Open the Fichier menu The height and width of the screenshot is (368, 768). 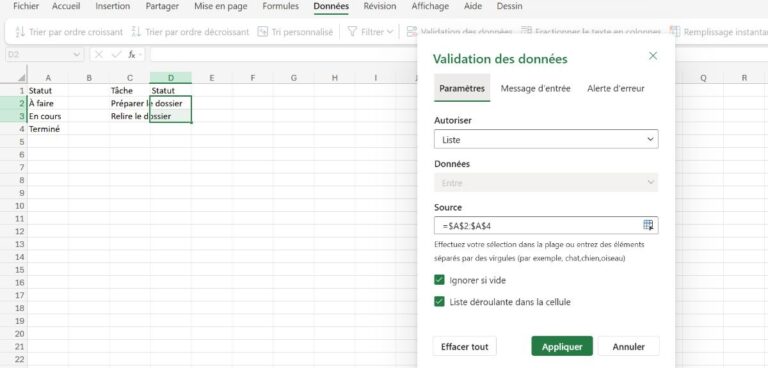26,6
